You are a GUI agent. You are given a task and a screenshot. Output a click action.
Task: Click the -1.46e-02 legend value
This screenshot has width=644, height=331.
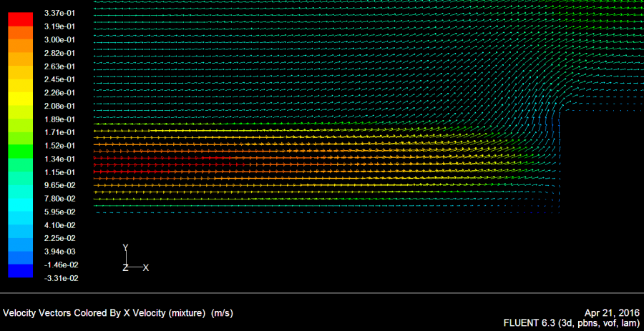[61, 265]
